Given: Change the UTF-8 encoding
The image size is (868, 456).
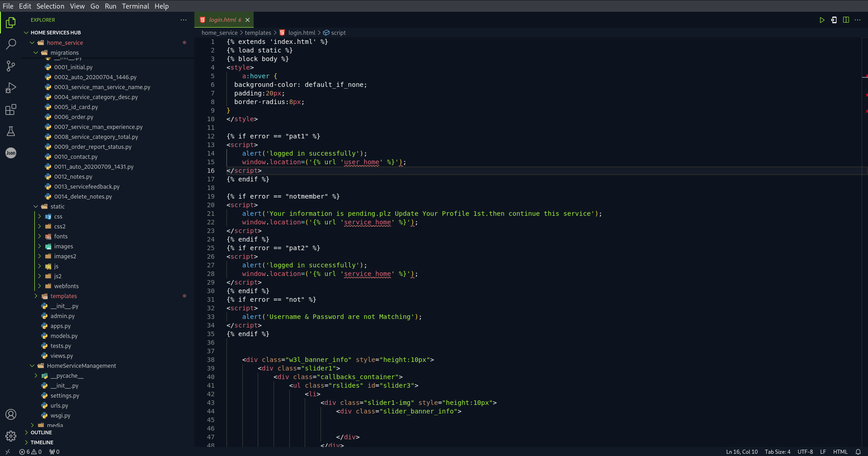Looking at the screenshot, I should pos(805,451).
